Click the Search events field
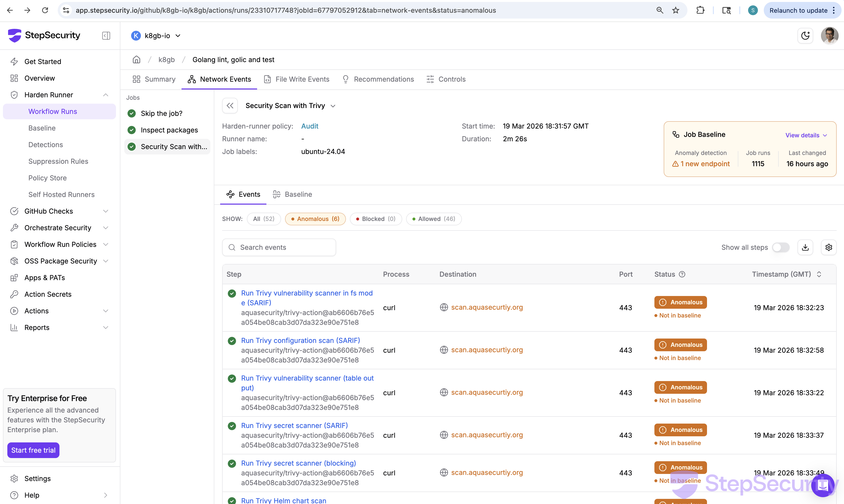The image size is (844, 504). (279, 247)
